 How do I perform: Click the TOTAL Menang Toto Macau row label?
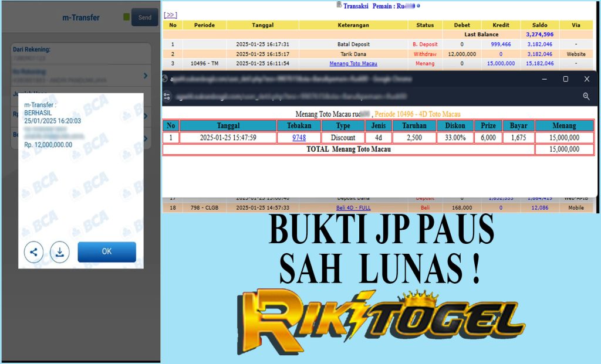coord(349,149)
